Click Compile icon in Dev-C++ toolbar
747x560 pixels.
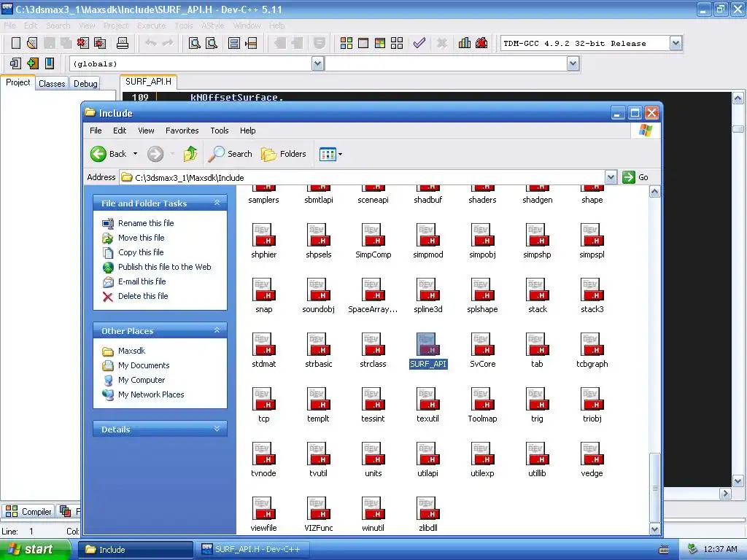click(347, 43)
